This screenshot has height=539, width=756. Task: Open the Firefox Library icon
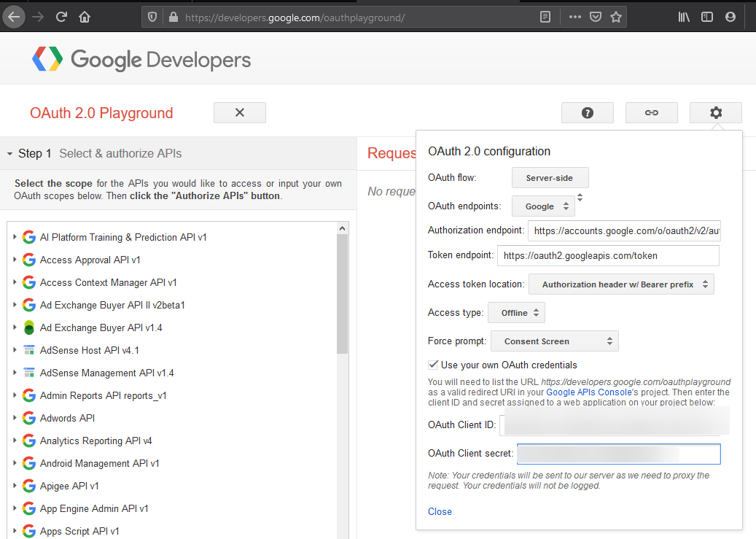(684, 18)
